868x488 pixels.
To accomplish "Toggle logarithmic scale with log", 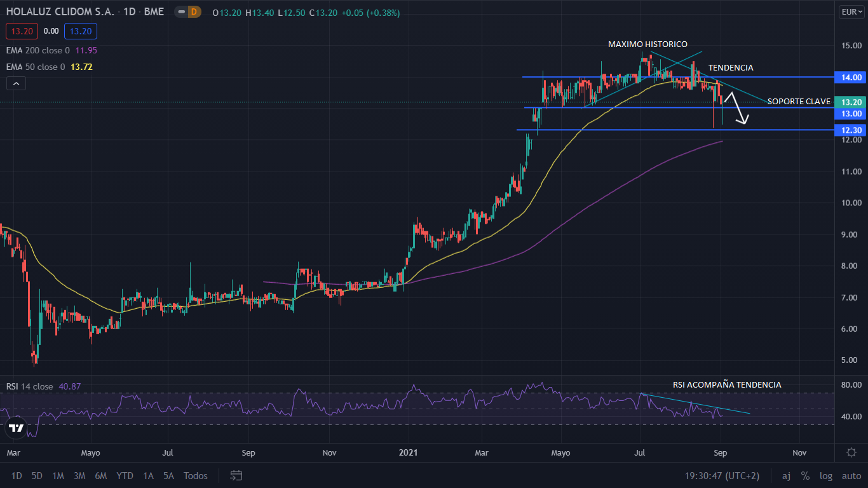I will click(826, 475).
